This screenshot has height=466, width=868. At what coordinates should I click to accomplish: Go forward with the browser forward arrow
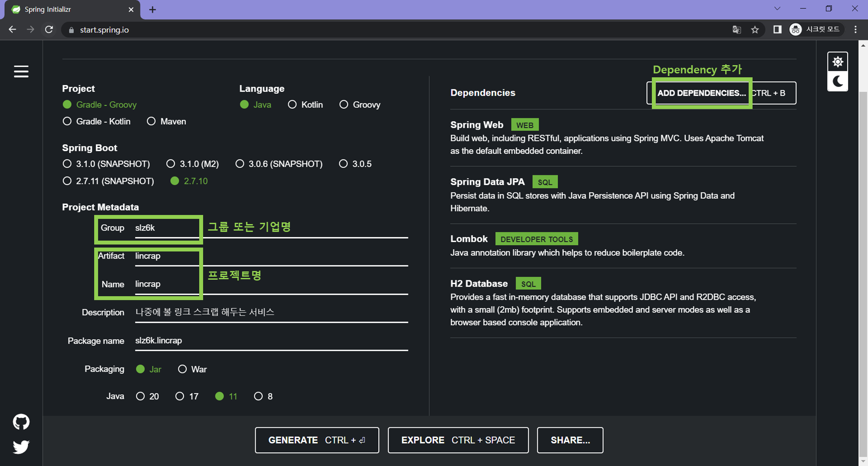point(30,30)
